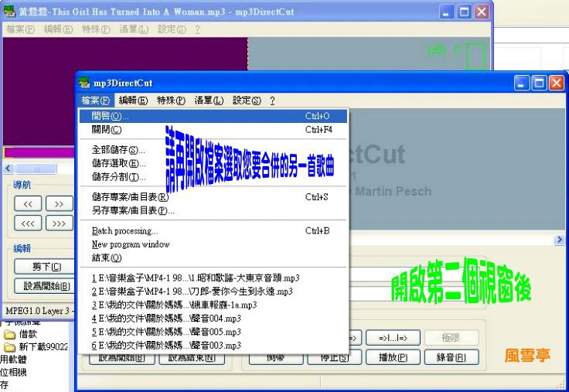Screen dimensions: 569x392
Task: Click the >>> navigation button in background window
Action: click(60, 223)
